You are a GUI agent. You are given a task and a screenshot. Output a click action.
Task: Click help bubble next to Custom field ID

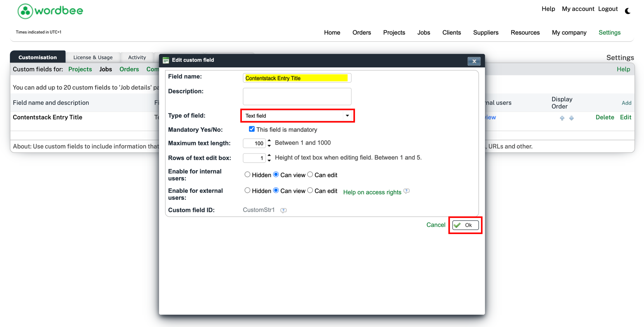click(284, 211)
